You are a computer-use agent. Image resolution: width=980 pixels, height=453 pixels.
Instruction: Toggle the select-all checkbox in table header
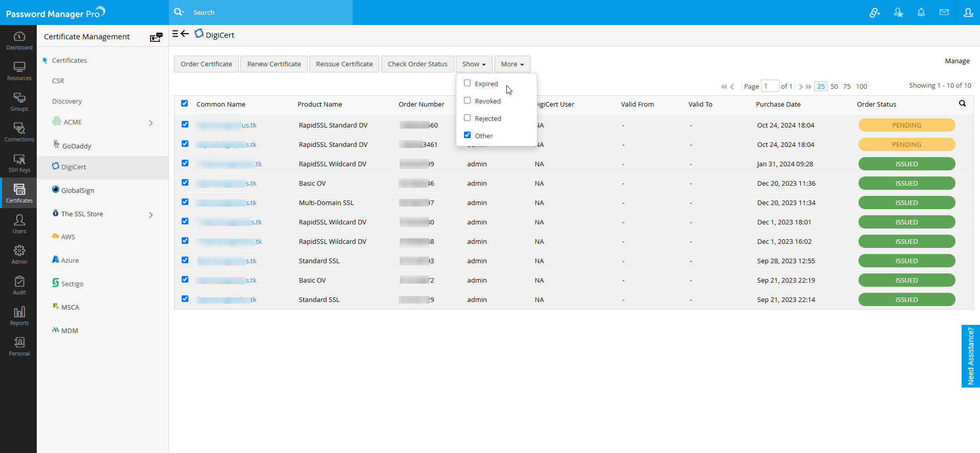point(185,104)
